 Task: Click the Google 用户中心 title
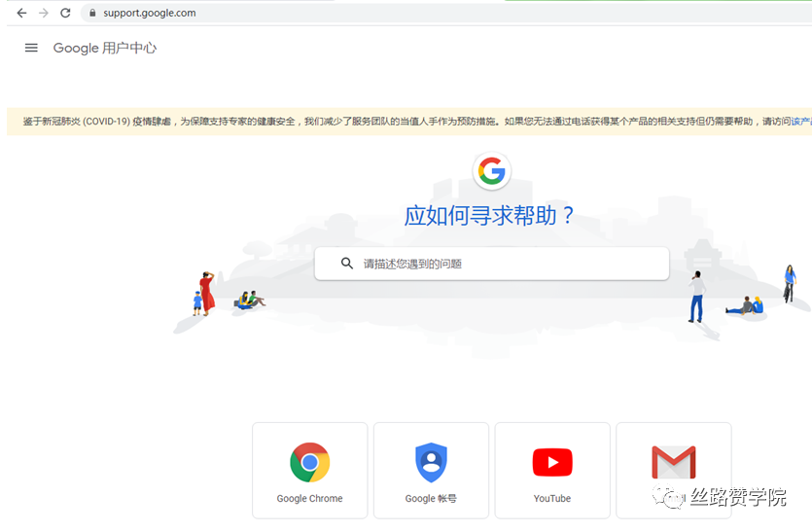click(105, 48)
